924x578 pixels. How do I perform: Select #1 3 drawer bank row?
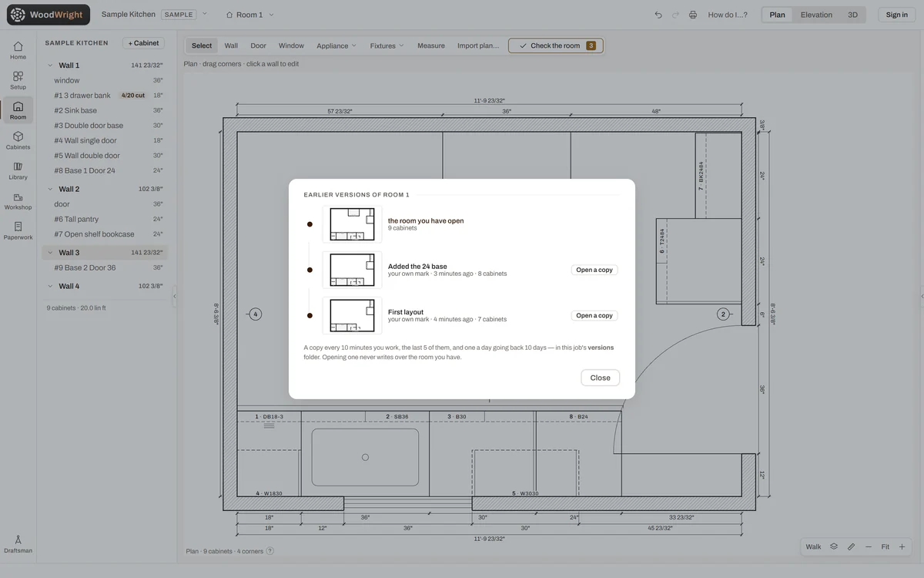click(x=104, y=96)
